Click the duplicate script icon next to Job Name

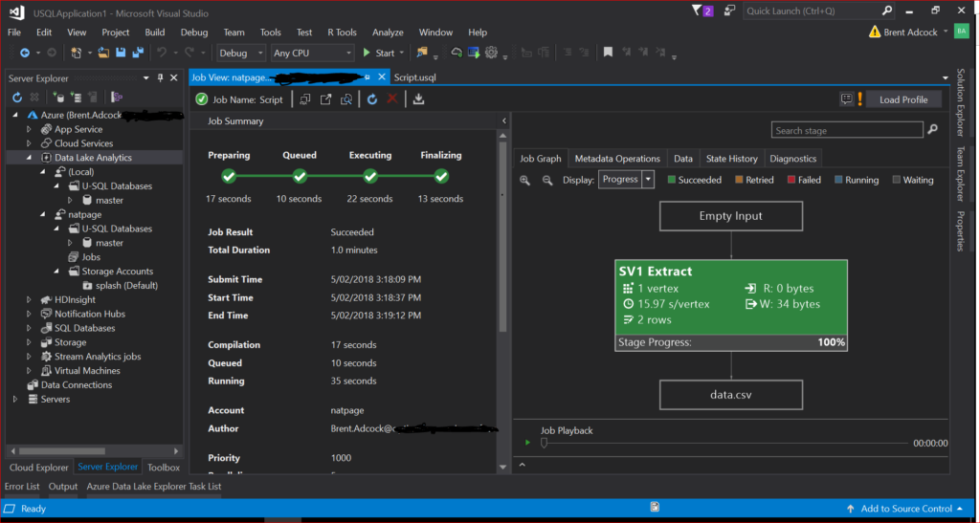[305, 99]
